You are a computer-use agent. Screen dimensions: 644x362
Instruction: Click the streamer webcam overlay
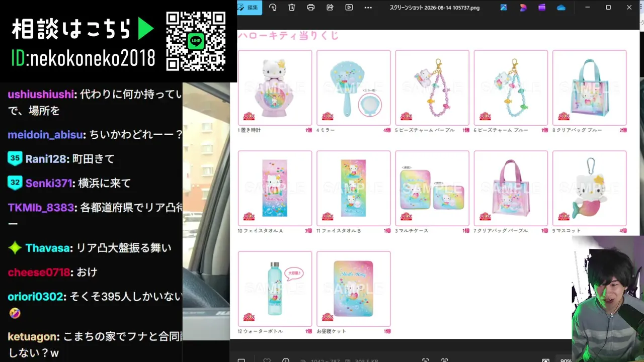(608, 299)
